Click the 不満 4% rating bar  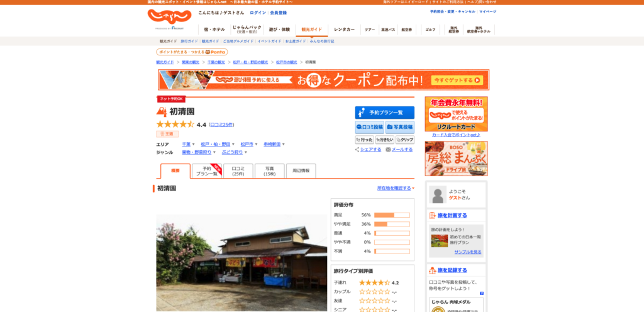[x=392, y=251]
